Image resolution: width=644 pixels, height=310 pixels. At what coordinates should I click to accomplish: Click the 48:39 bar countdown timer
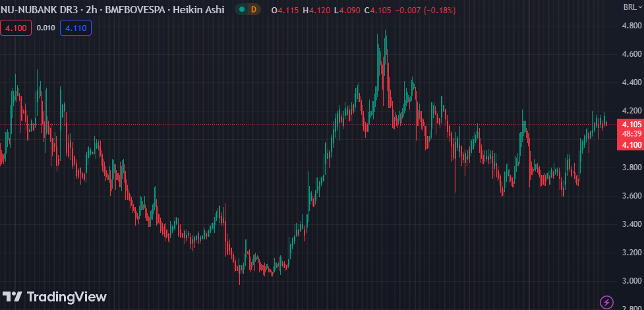click(x=631, y=134)
